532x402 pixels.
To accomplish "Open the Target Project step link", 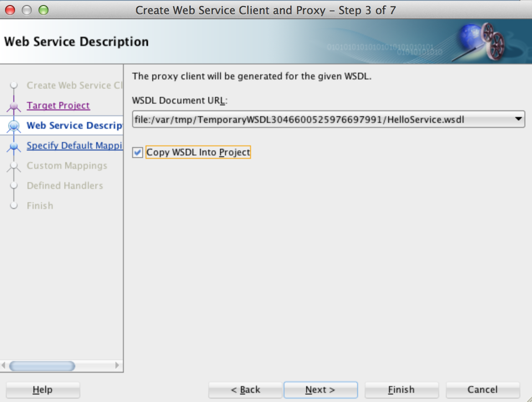I will (x=58, y=105).
